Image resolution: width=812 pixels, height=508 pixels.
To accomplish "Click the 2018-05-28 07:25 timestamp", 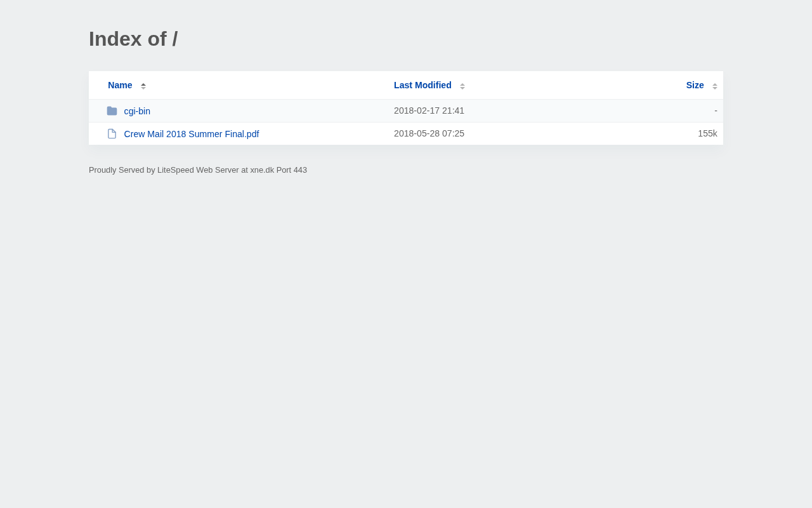I will click(429, 133).
